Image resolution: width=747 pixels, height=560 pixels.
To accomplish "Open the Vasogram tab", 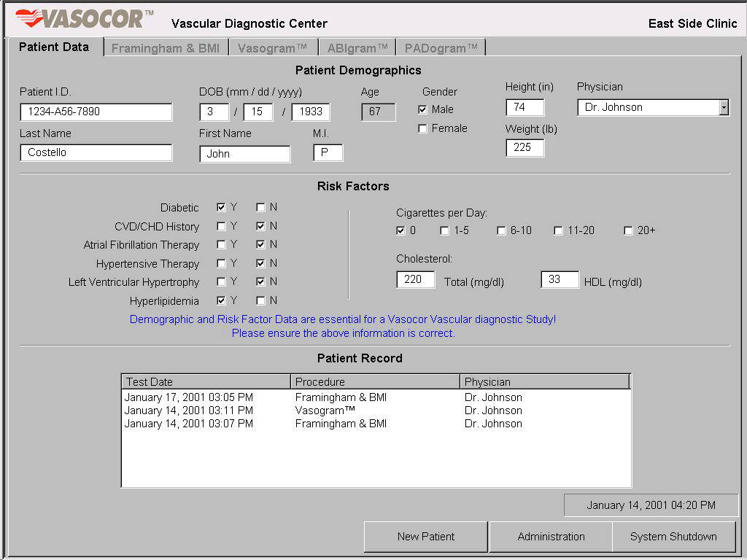I will coord(273,48).
